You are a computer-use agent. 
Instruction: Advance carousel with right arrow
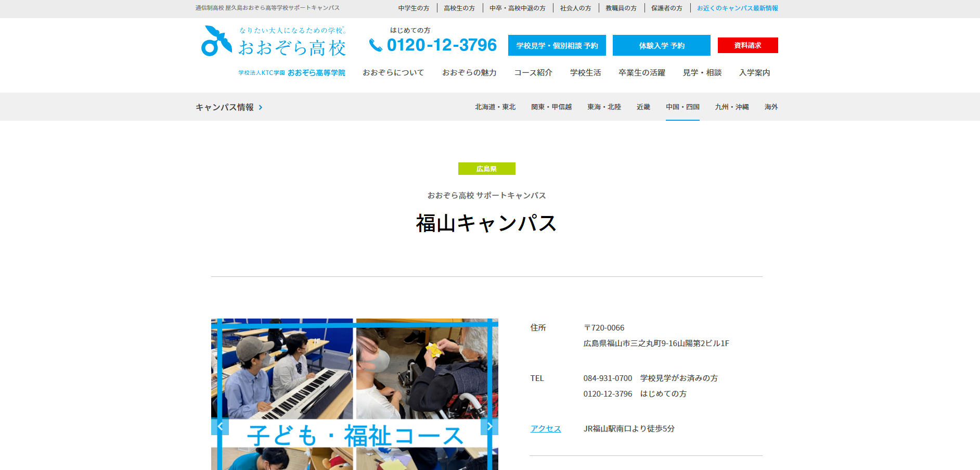(489, 427)
